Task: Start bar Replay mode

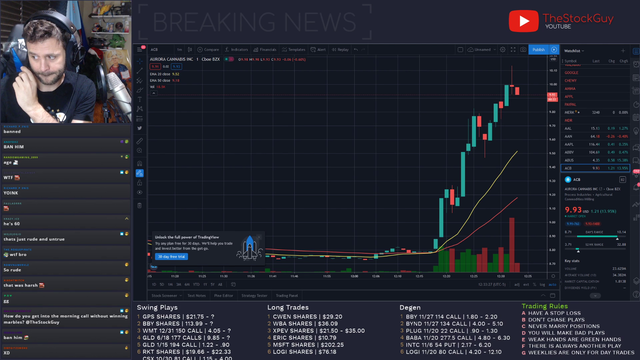Action: 340,49
